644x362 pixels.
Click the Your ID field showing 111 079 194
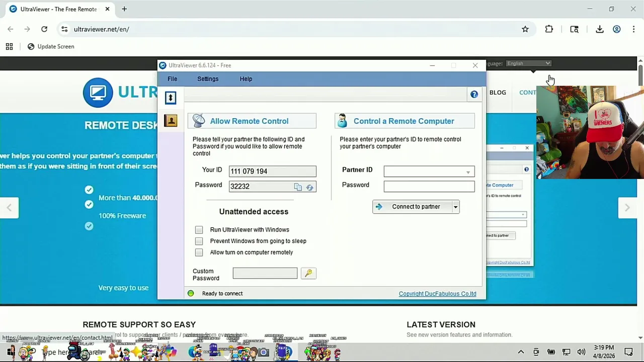pyautogui.click(x=273, y=171)
